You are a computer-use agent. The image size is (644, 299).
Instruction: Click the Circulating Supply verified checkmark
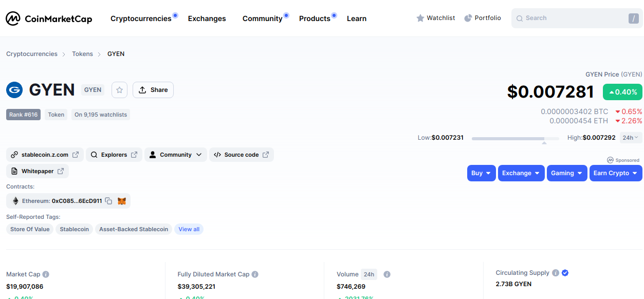(565, 273)
